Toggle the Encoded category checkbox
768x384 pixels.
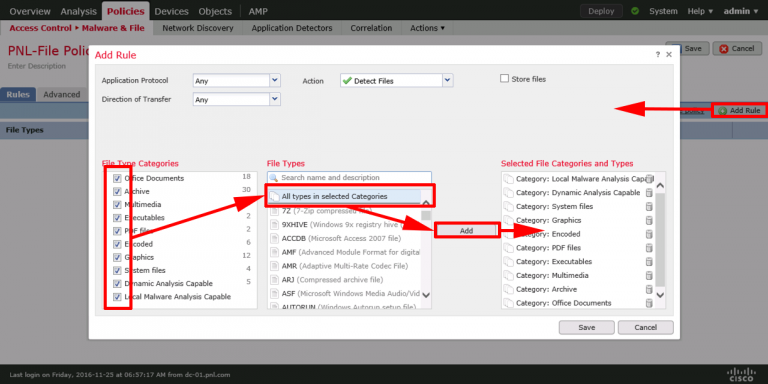(117, 244)
